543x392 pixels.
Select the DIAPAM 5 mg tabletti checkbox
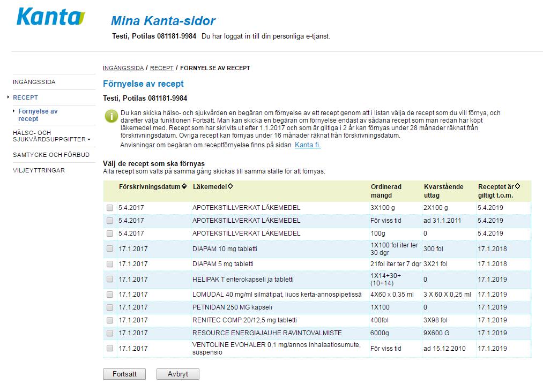(x=110, y=264)
